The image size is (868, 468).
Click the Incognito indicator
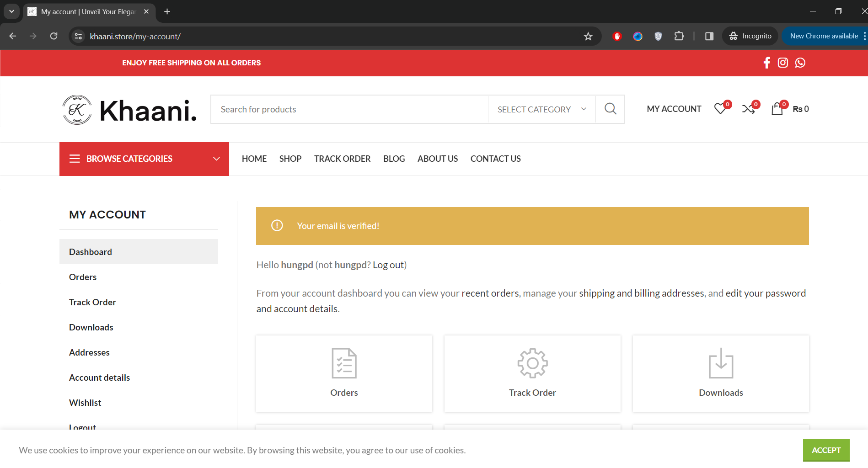pyautogui.click(x=750, y=36)
